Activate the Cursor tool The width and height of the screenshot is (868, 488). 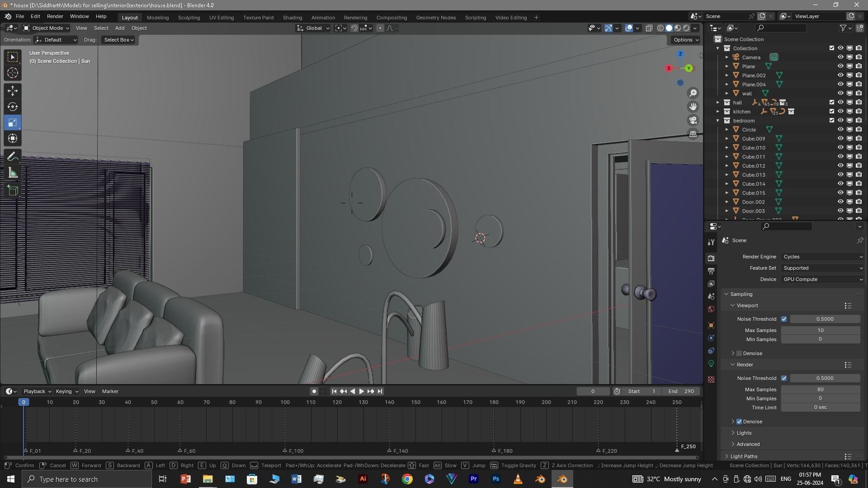[13, 73]
